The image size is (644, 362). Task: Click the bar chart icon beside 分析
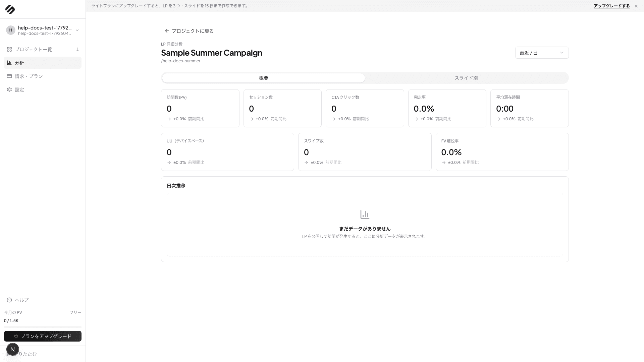click(9, 63)
